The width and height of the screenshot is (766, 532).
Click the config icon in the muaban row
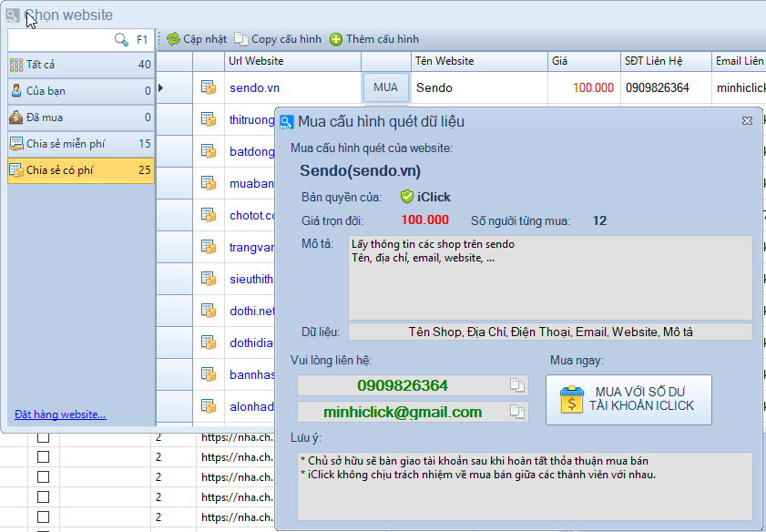coord(209,183)
